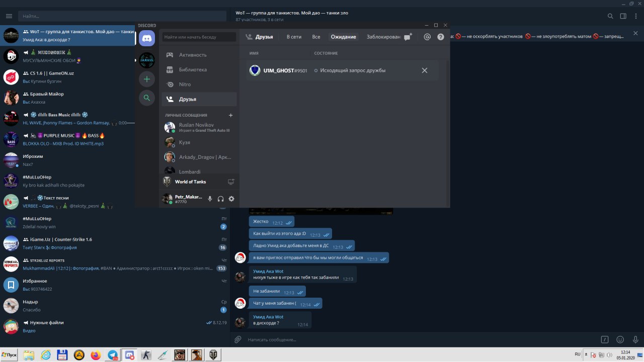Screen dimensions: 644x362
Task: Search within Telegram chat
Action: coord(610,16)
